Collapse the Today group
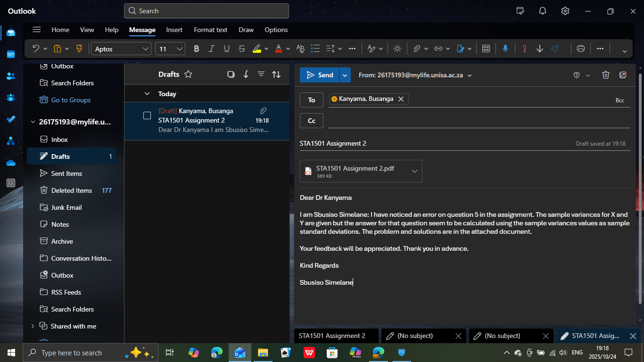 [147, 94]
